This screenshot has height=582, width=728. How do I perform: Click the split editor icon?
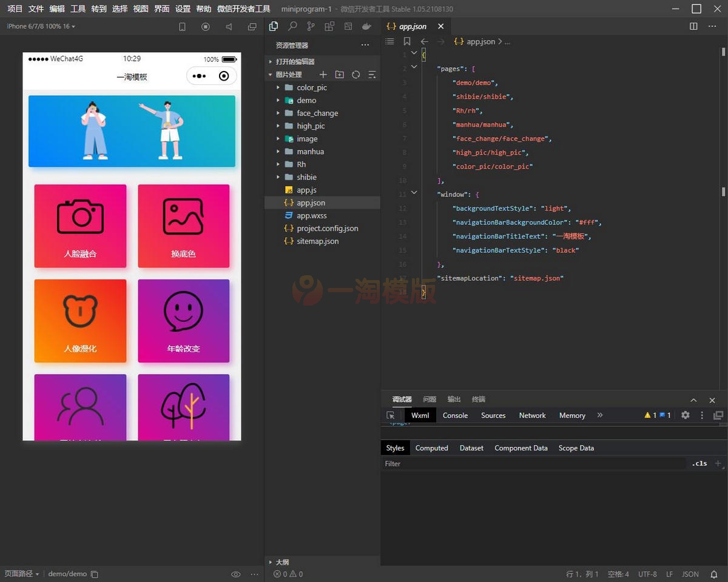pos(693,27)
